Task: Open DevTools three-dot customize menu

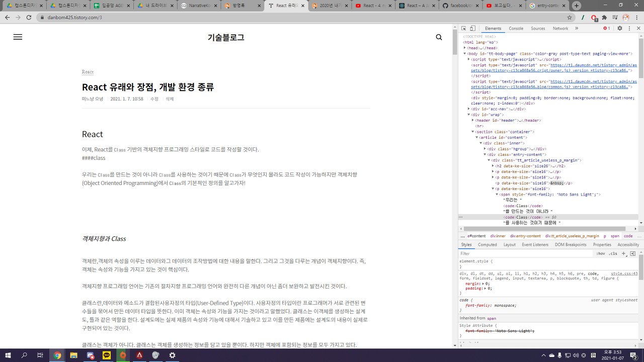Action: pos(629,29)
